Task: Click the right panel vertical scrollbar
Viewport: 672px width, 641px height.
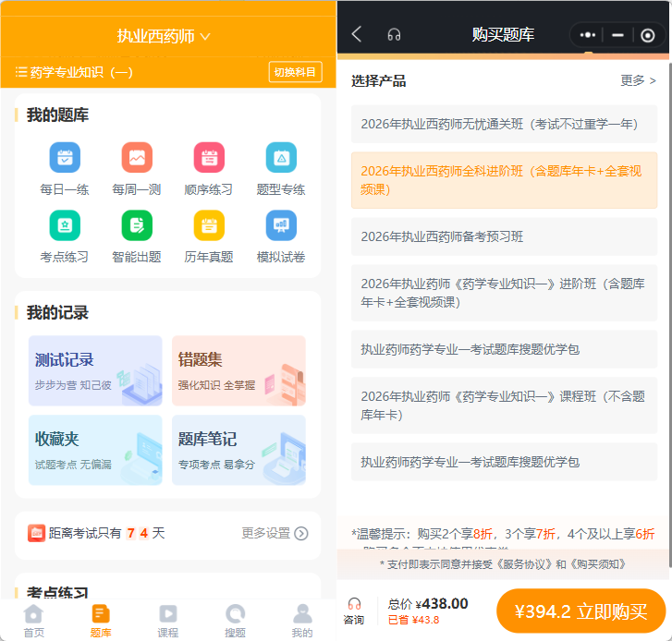Action: point(670,317)
